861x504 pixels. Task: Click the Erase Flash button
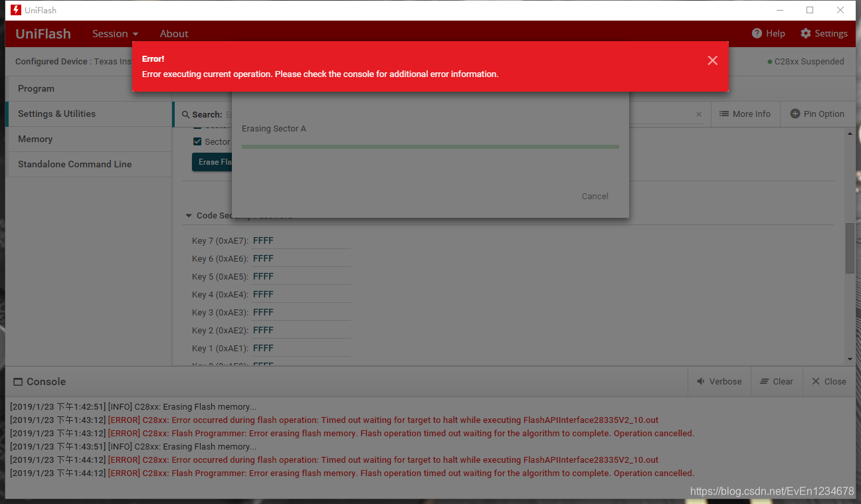(212, 162)
